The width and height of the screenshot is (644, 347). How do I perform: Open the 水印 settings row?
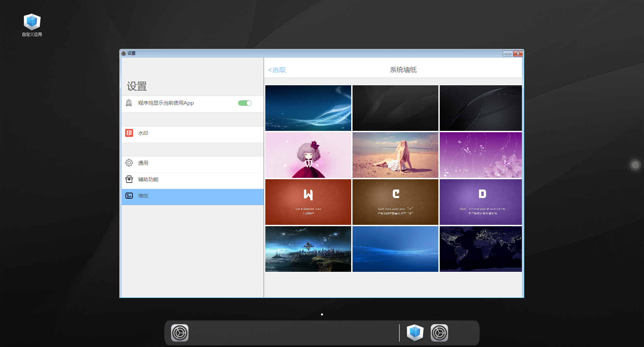[193, 134]
